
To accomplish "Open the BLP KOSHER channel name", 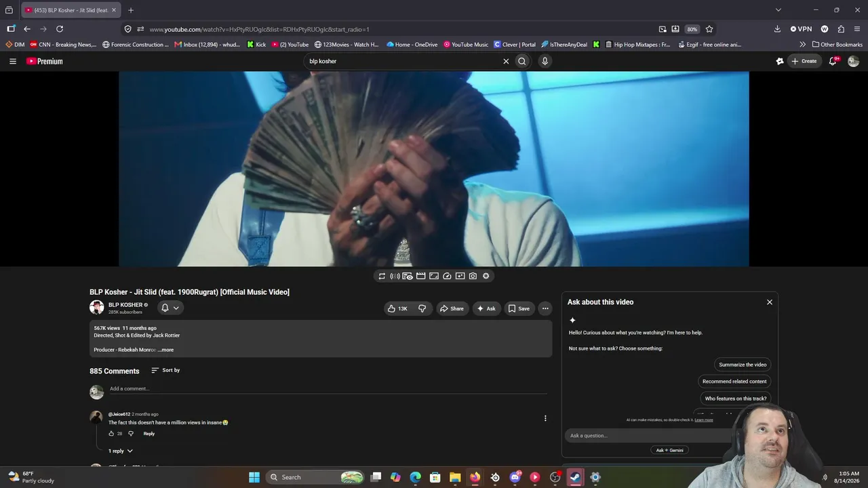I will pyautogui.click(x=125, y=305).
